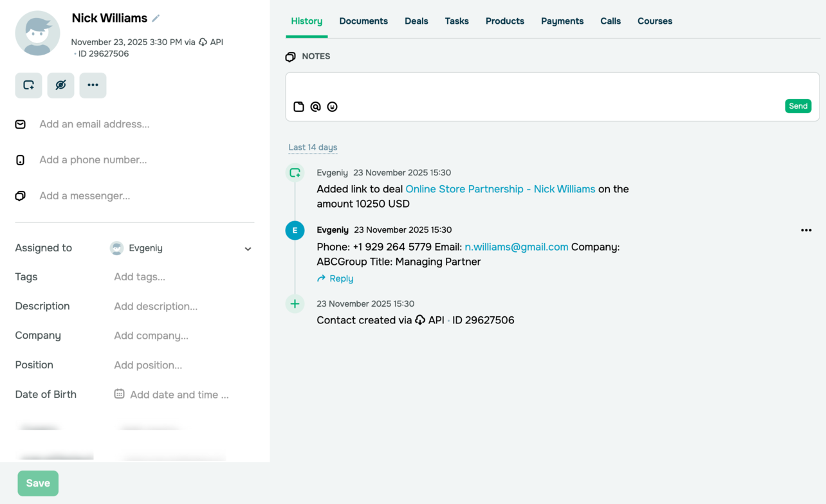Open the emoji picker in notes

(332, 107)
